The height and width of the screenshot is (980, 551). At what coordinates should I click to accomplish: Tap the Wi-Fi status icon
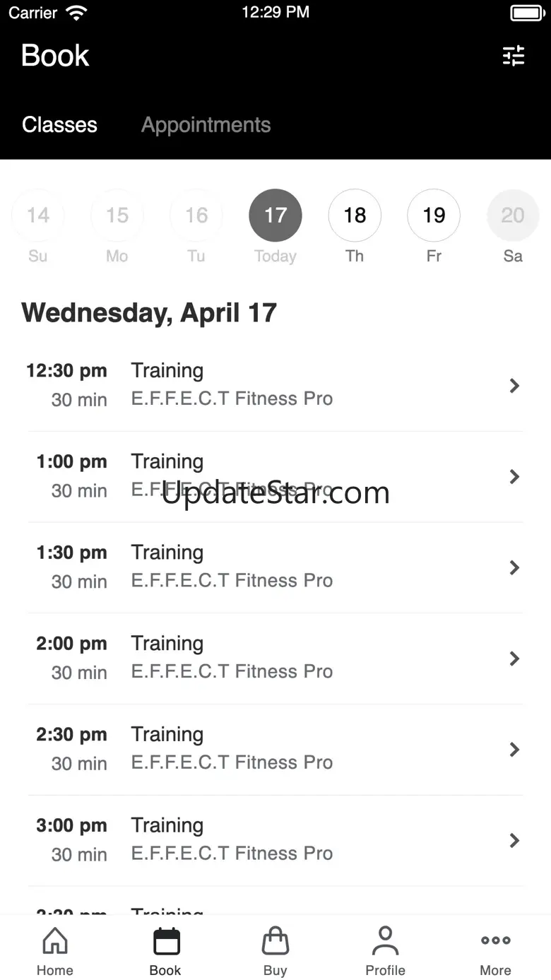click(76, 12)
